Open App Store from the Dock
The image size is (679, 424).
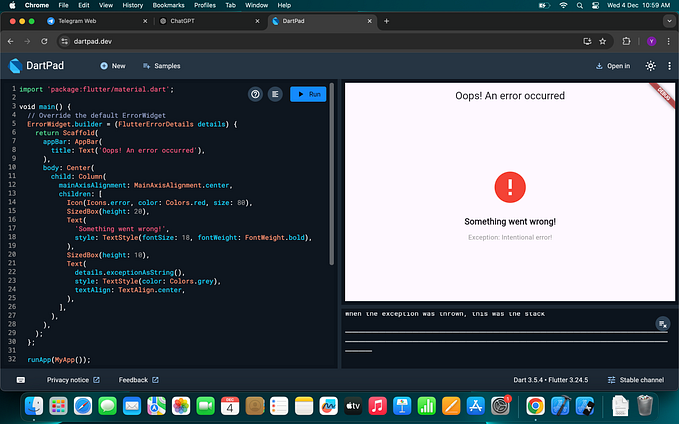point(475,406)
